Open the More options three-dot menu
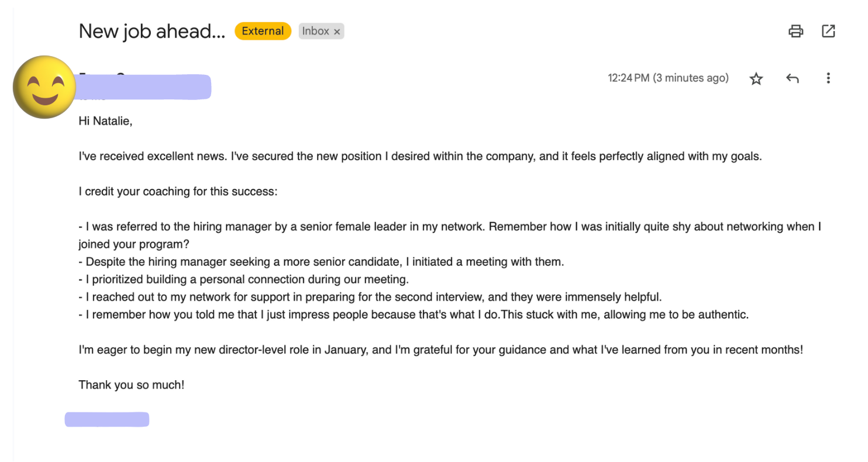The image size is (868, 462). (828, 78)
